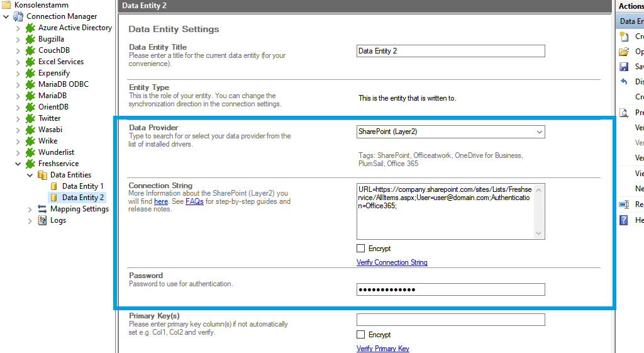
Task: Tick Encrypt checkbox under Primary Key(s)
Action: (361, 335)
